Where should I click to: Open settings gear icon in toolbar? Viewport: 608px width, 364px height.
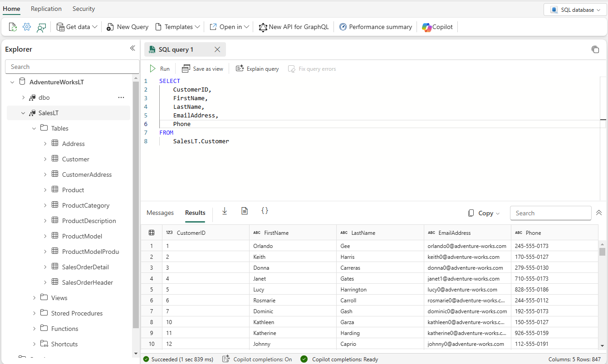(27, 27)
